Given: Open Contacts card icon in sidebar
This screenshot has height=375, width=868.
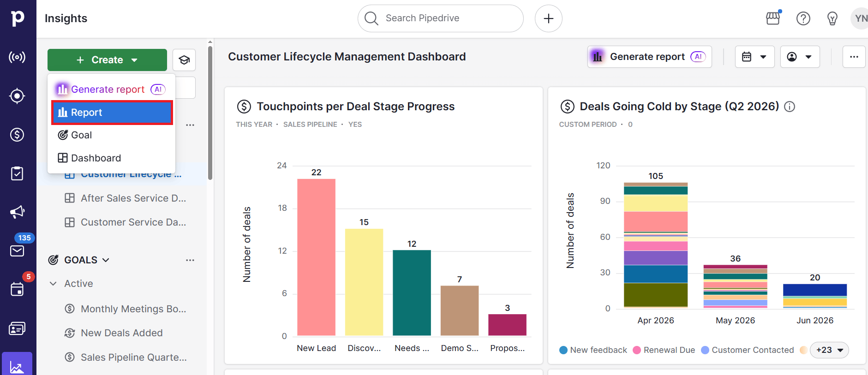Looking at the screenshot, I should 17,328.
